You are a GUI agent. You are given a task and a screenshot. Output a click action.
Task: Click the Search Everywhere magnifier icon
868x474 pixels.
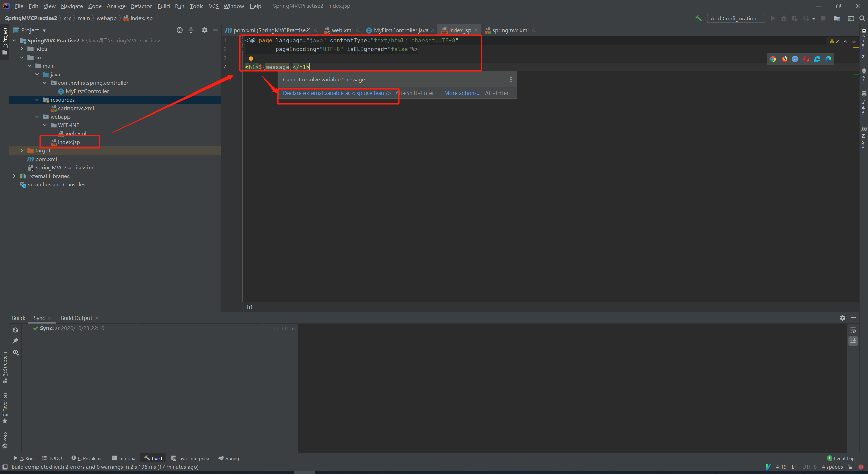click(862, 18)
